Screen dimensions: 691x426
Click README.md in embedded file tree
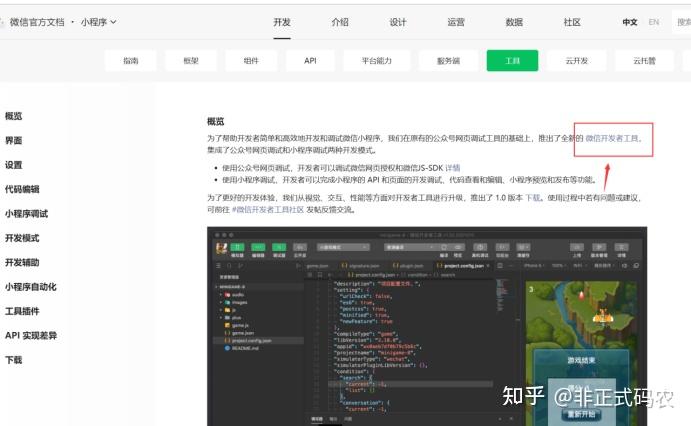pyautogui.click(x=241, y=348)
